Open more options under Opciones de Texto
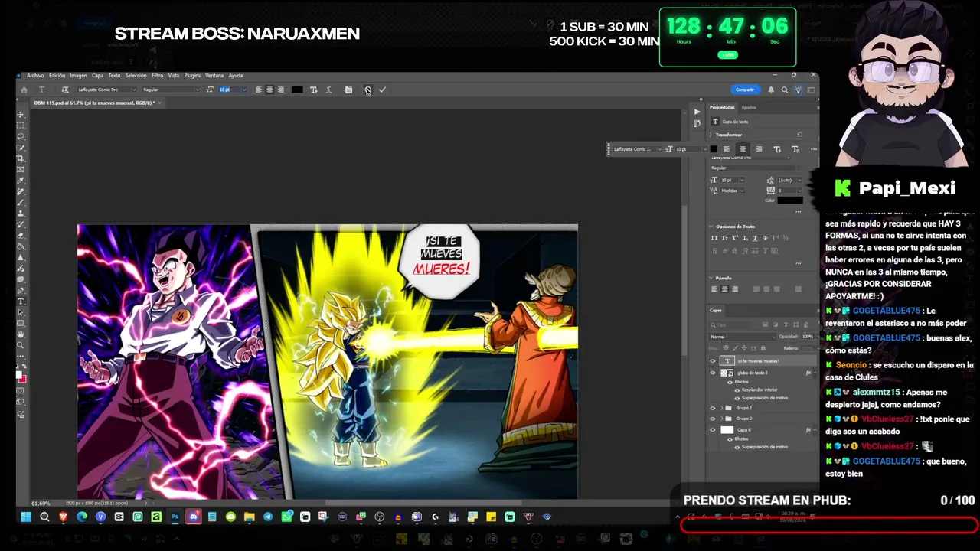The height and width of the screenshot is (551, 980). 798,263
